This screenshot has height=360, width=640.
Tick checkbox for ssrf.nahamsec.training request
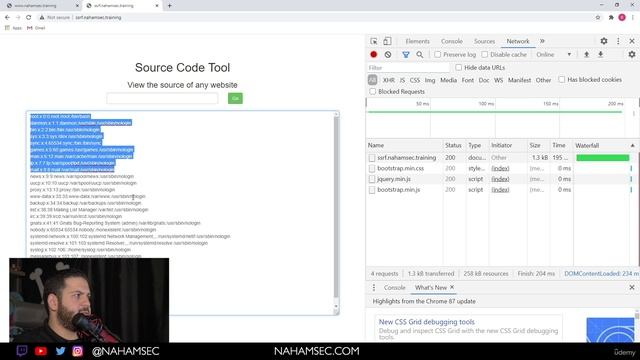click(x=371, y=158)
